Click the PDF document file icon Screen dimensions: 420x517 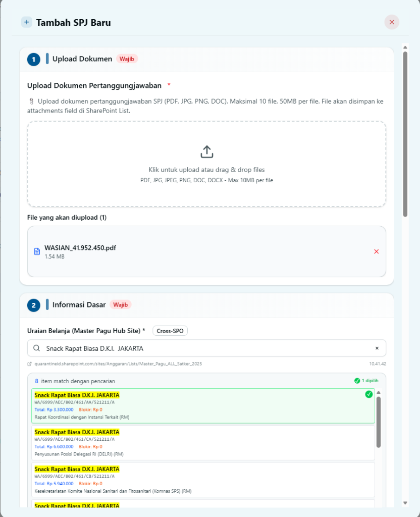[x=37, y=251]
